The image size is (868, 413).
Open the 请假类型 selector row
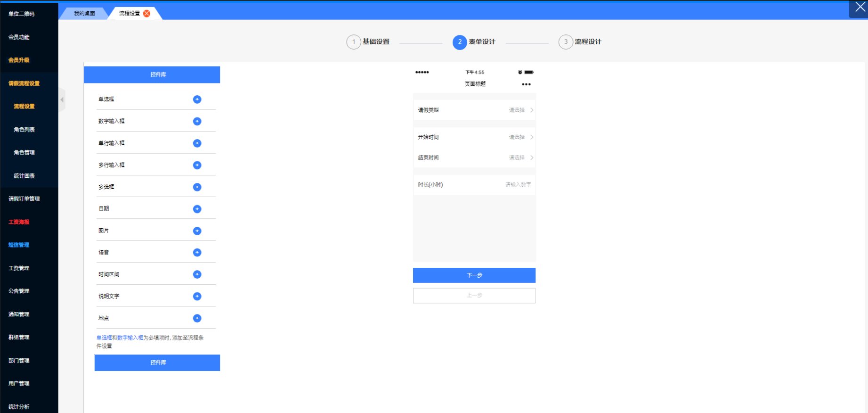(474, 110)
